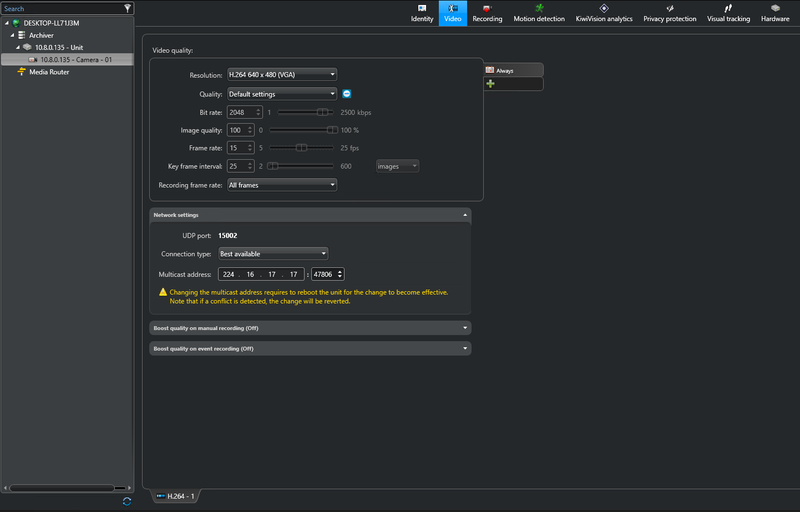The height and width of the screenshot is (512, 800).
Task: Open the Resolution dropdown
Action: tap(281, 74)
